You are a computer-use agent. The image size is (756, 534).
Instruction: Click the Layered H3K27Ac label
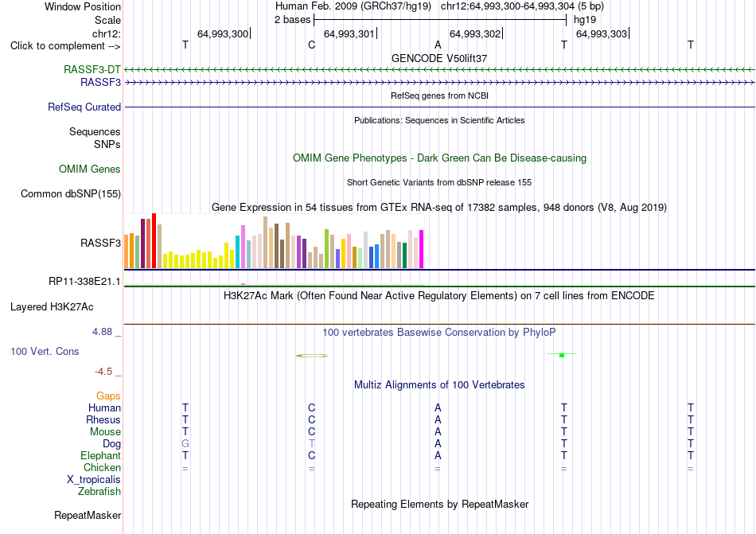click(52, 307)
